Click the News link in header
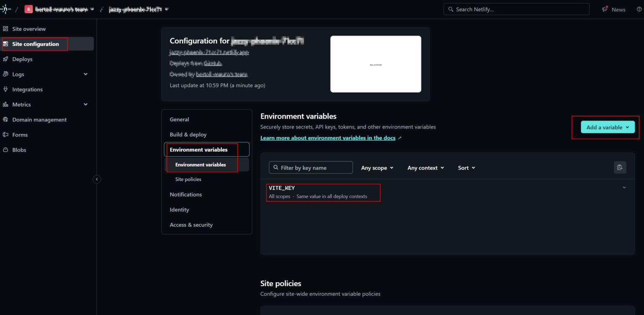 click(618, 10)
